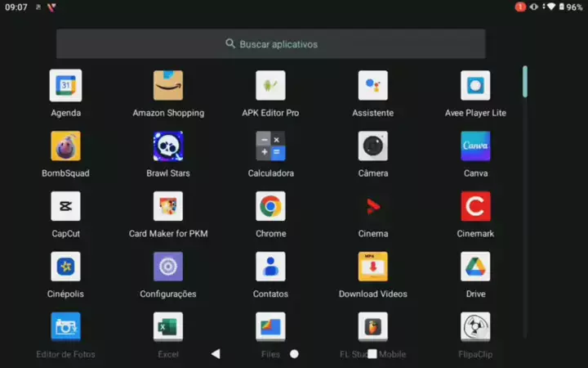
Task: Start the BombSquad game
Action: pyautogui.click(x=65, y=146)
